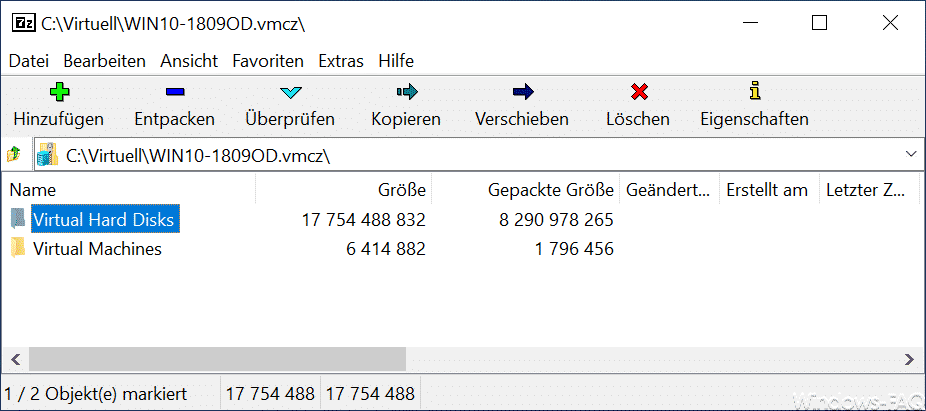The image size is (926, 411).
Task: Close the 7-Zip window
Action: (x=890, y=23)
